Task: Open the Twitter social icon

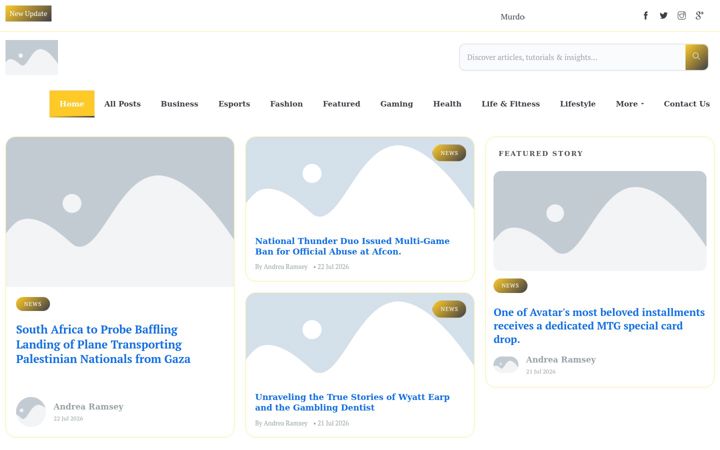Action: point(664,16)
